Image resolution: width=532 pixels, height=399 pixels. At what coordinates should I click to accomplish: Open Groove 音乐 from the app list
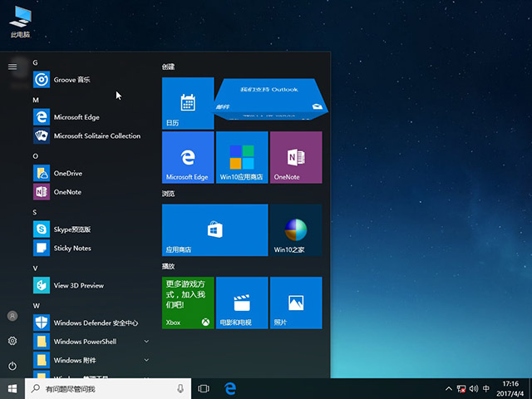(x=71, y=80)
